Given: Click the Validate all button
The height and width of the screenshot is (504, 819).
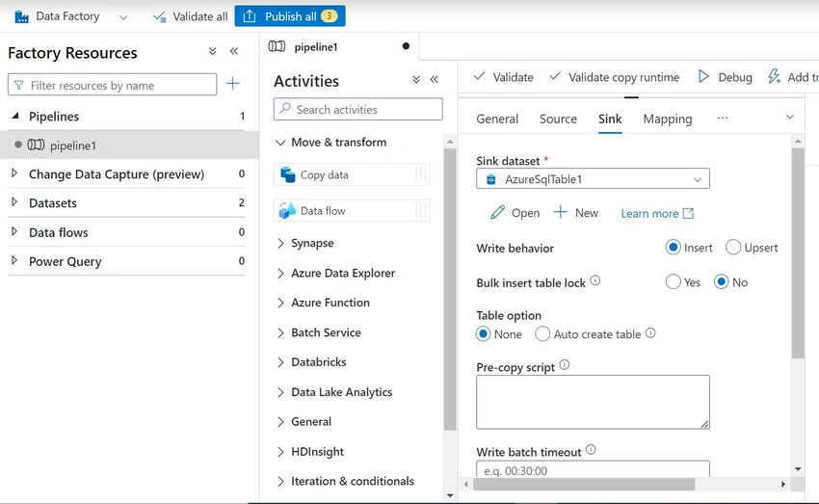Looking at the screenshot, I should click(191, 16).
